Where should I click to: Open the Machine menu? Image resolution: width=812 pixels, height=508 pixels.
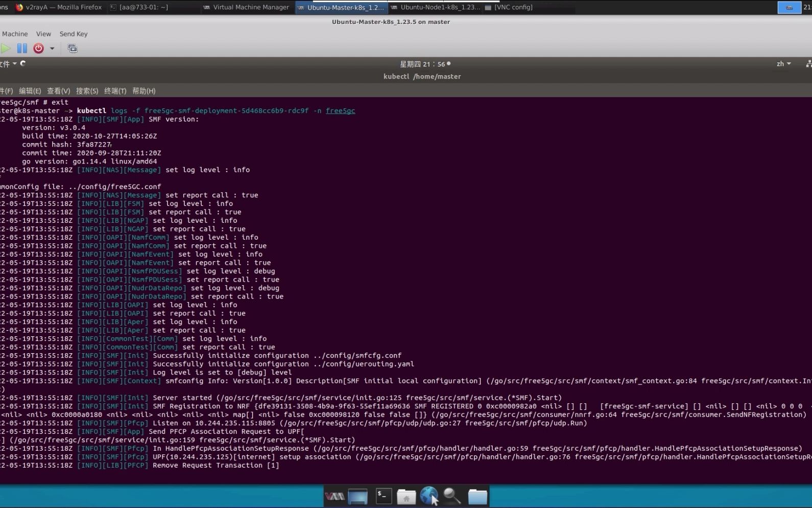(15, 34)
